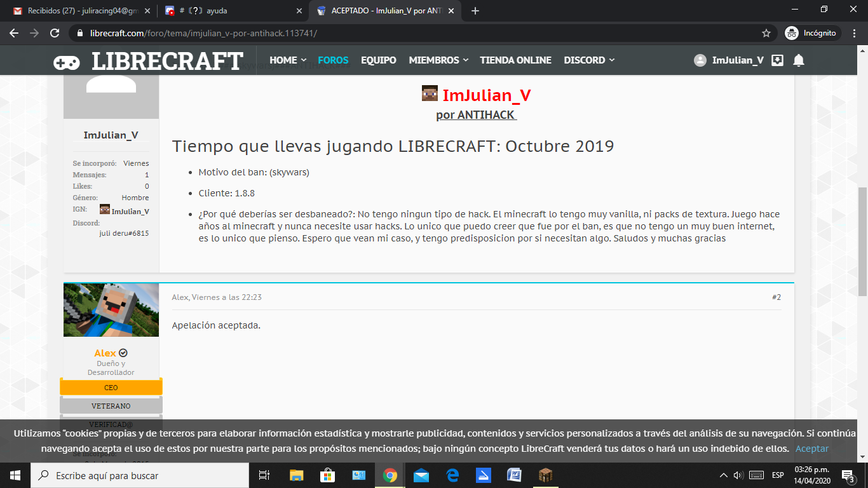Image resolution: width=868 pixels, height=488 pixels.
Task: Open Mail app from taskbar
Action: [x=421, y=475]
